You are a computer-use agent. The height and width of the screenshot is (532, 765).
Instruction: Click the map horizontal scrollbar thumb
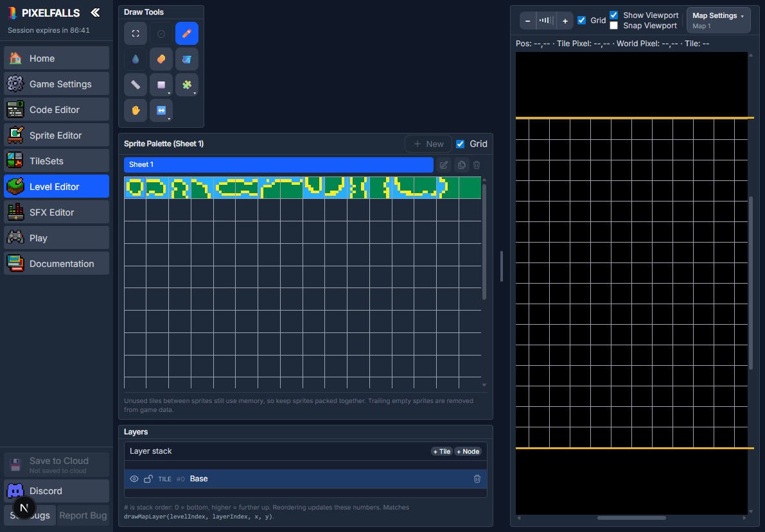tap(631, 518)
